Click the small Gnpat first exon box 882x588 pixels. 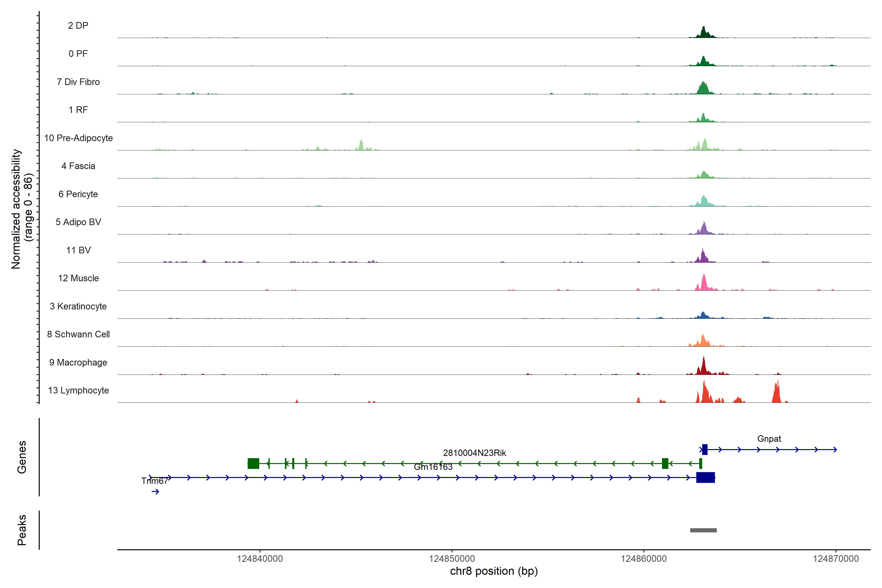pos(705,449)
